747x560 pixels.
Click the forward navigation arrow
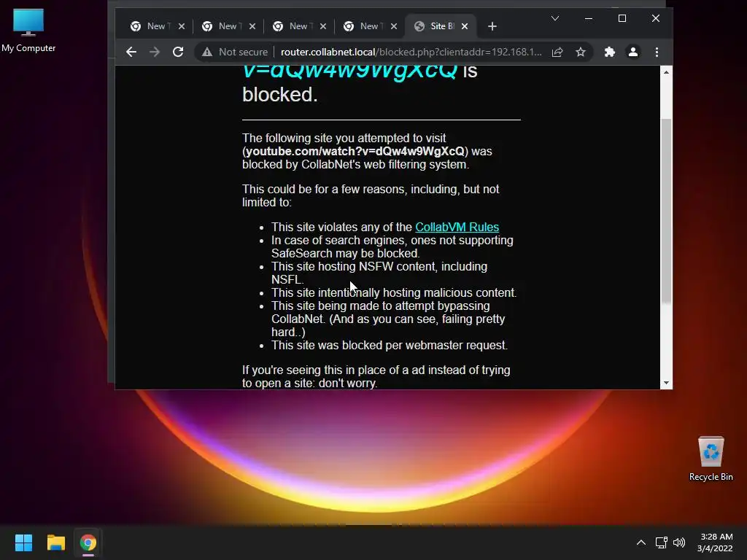[x=155, y=52]
